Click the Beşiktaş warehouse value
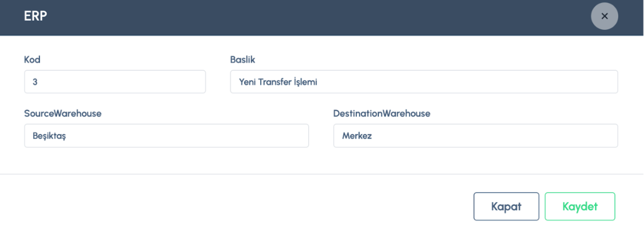The height and width of the screenshot is (230, 644). tap(49, 136)
